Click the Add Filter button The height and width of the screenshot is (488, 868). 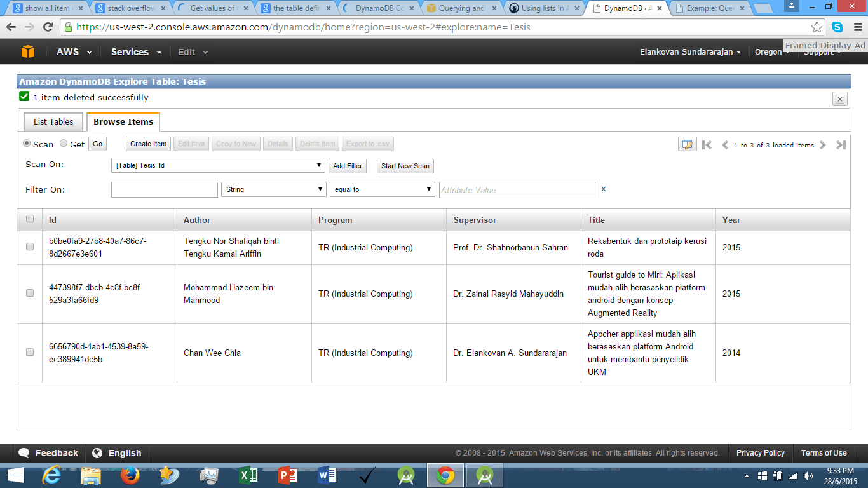348,166
